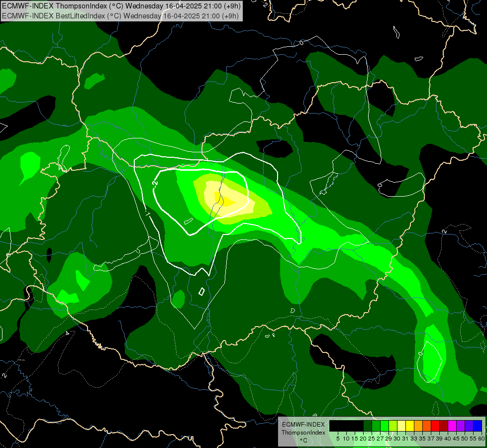
Task: Click the legend's ECMWF-INDEX ThompsonIndex label
Action: tap(303, 429)
